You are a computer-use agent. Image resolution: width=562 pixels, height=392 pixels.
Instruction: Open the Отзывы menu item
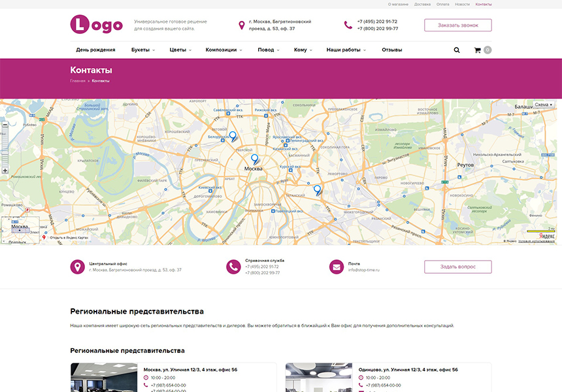point(391,50)
